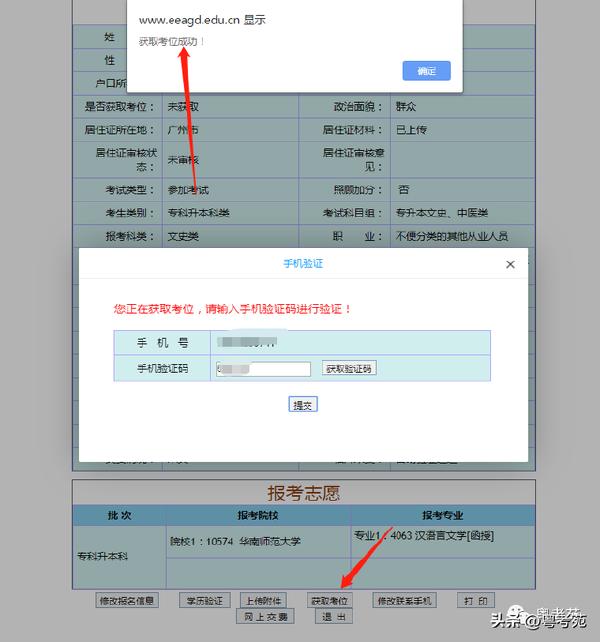The image size is (600, 642).
Task: Select the text 获取考位成功！in the alert
Action: (x=171, y=42)
